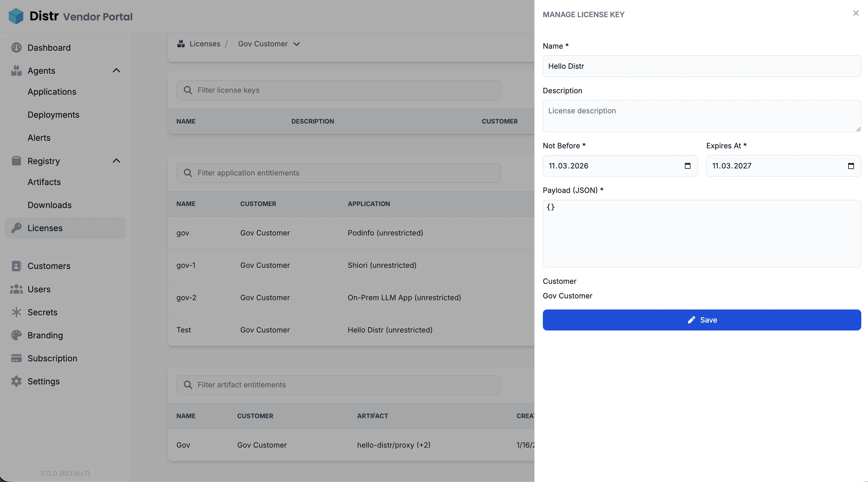Image resolution: width=868 pixels, height=482 pixels.
Task: Open the calendar picker for Not Before
Action: (x=688, y=166)
